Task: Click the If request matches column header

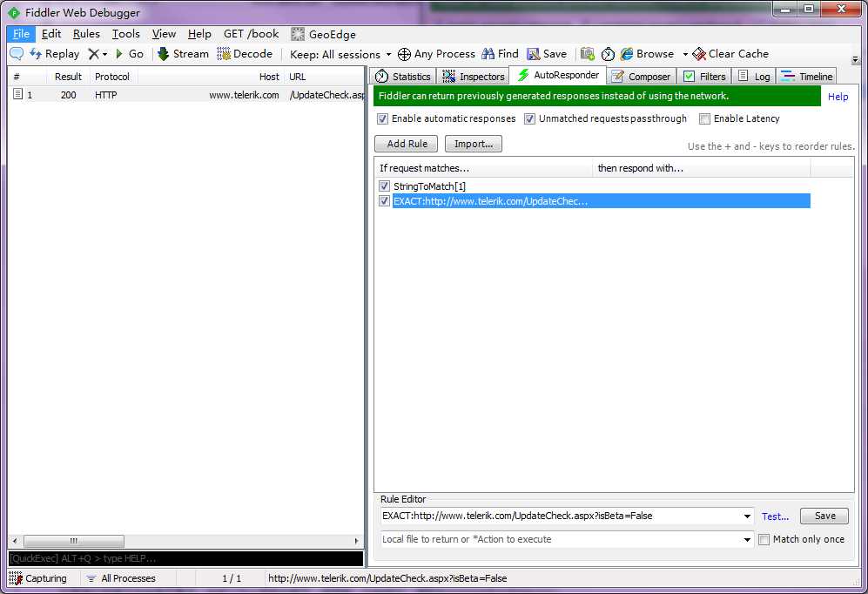Action: [482, 168]
